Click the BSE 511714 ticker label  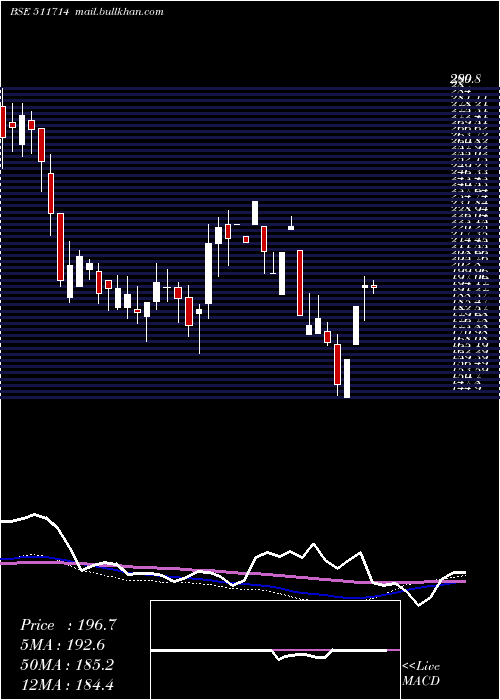coord(39,12)
